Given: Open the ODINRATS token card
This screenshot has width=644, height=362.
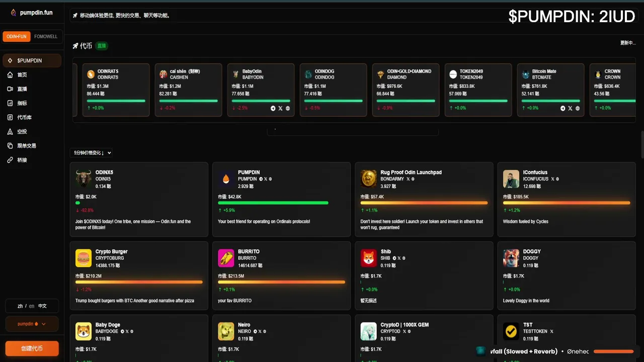Looking at the screenshot, I should tap(116, 90).
